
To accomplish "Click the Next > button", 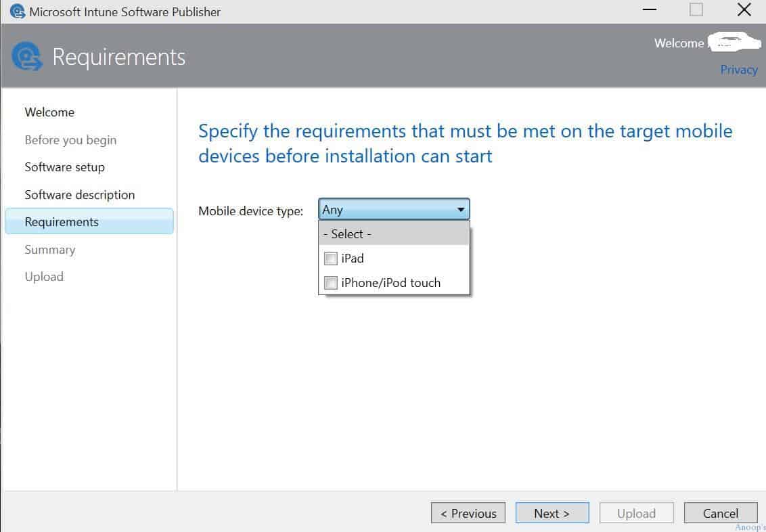I will coord(552,513).
